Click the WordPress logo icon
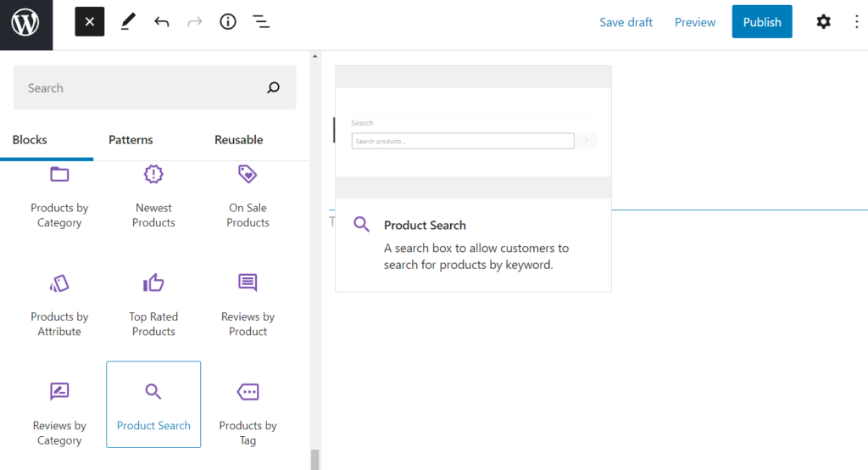This screenshot has height=470, width=868. (26, 25)
